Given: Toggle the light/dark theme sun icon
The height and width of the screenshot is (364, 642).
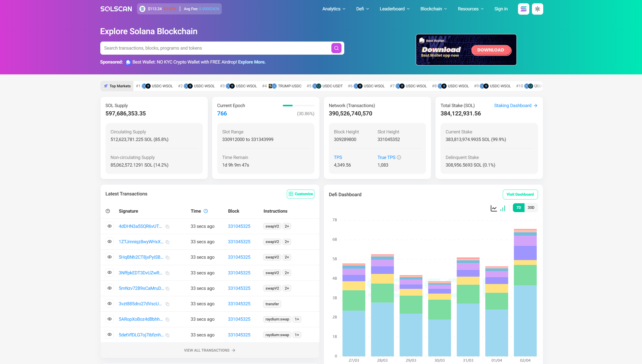Looking at the screenshot, I should coord(537,9).
